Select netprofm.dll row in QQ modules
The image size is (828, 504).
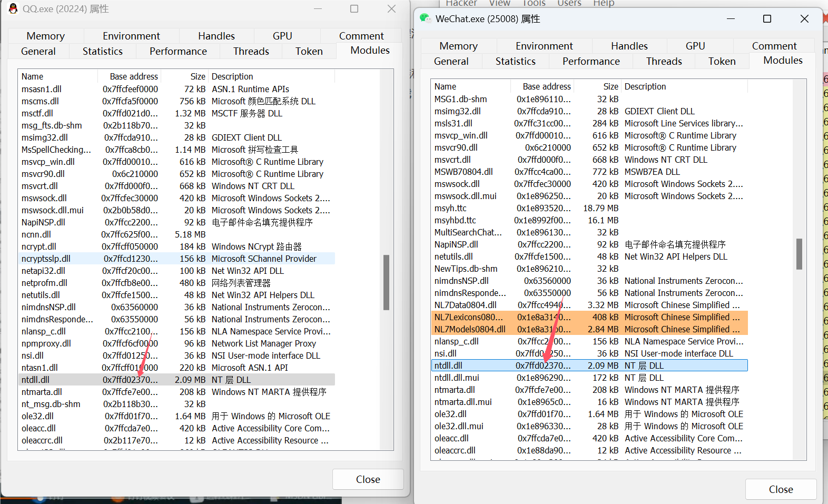tap(176, 283)
